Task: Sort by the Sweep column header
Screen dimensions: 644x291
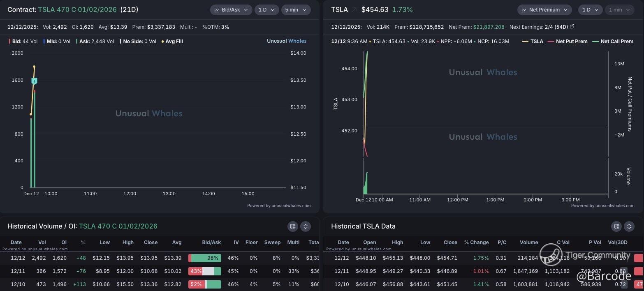Action: point(272,242)
